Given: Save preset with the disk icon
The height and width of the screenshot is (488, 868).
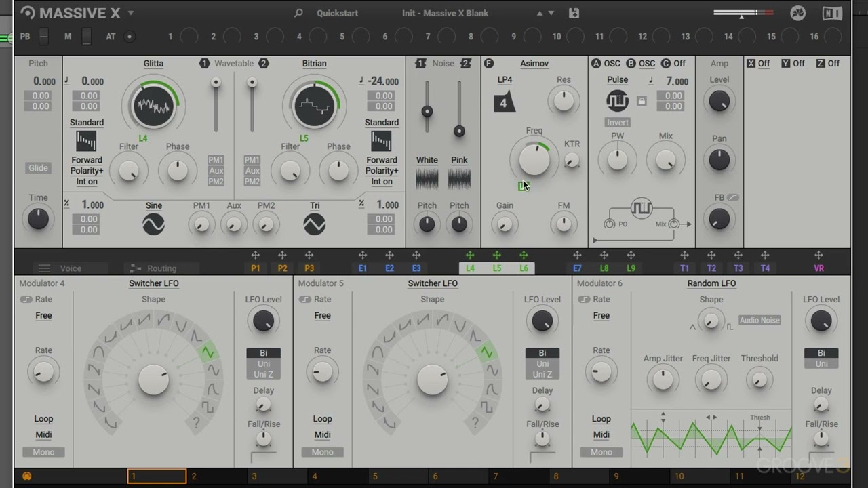Looking at the screenshot, I should pyautogui.click(x=574, y=13).
